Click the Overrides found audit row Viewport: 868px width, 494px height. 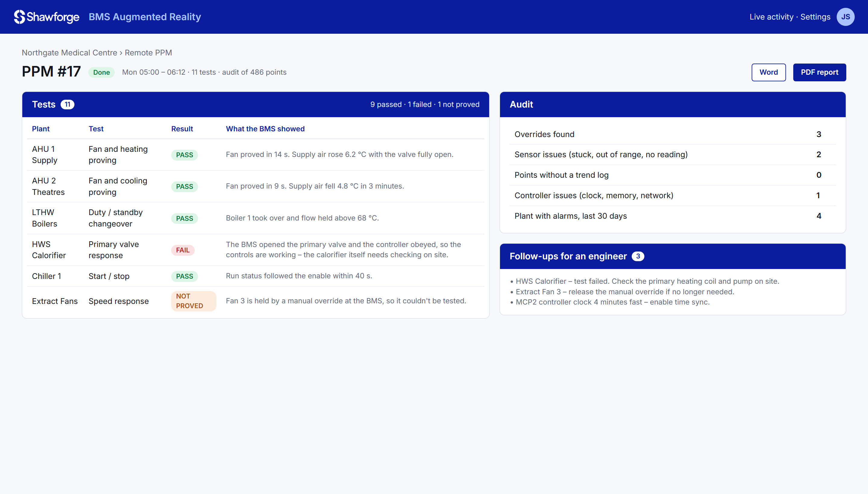click(x=672, y=134)
